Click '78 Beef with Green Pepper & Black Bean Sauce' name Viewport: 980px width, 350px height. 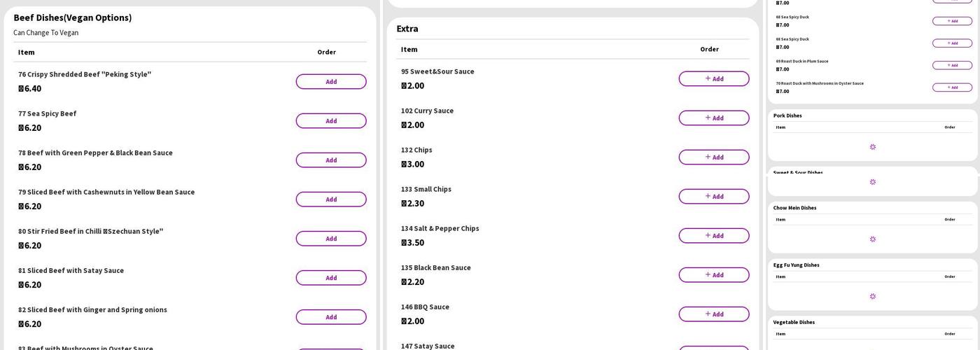point(95,153)
